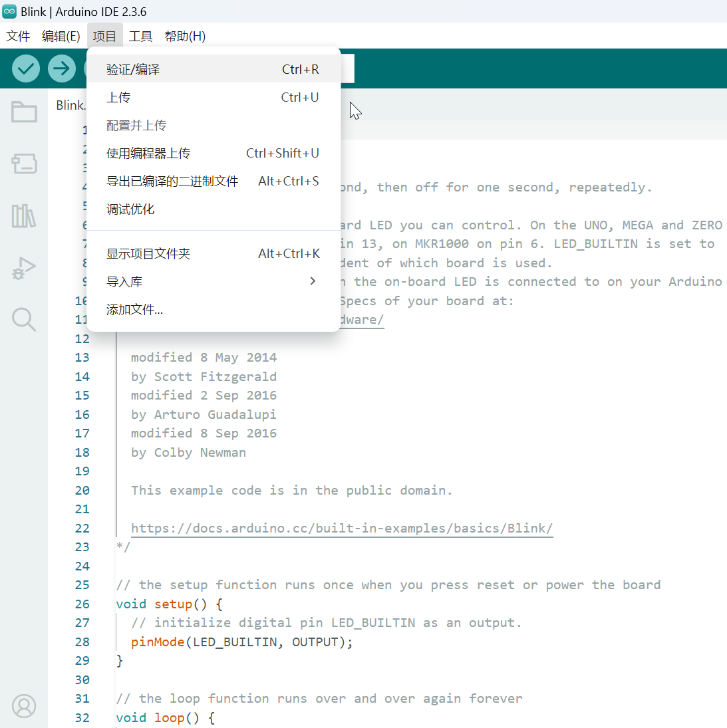Open the Library Manager sidebar icon

point(24,215)
